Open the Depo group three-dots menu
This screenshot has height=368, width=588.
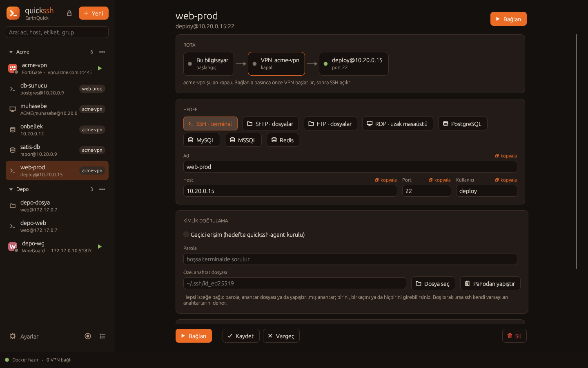[x=102, y=189]
